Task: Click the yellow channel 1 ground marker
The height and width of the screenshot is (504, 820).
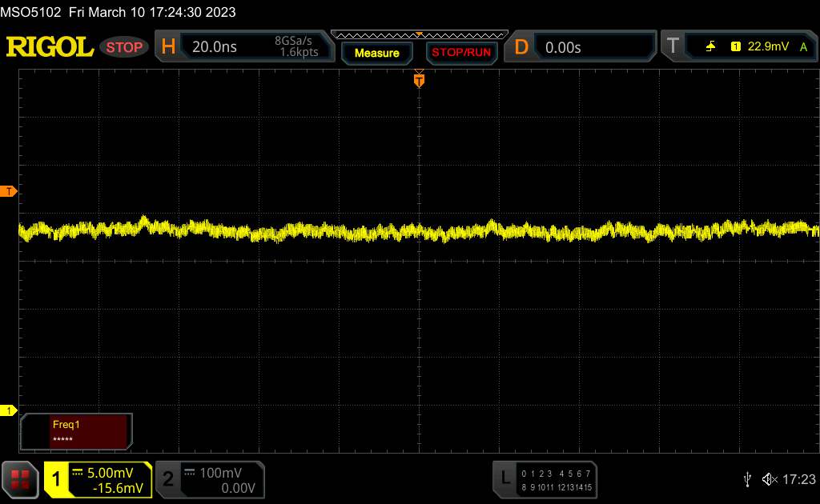Action: 9,410
